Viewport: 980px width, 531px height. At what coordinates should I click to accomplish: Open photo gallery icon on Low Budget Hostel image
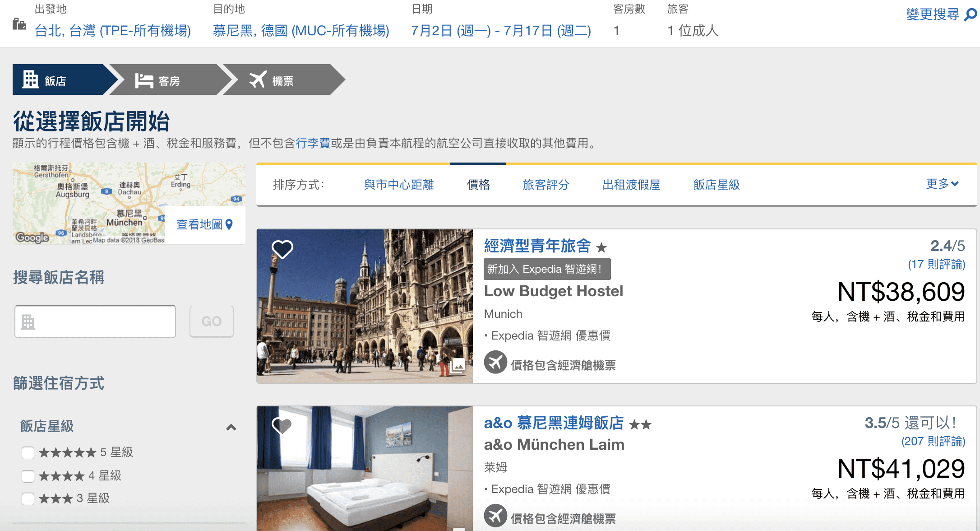458,365
